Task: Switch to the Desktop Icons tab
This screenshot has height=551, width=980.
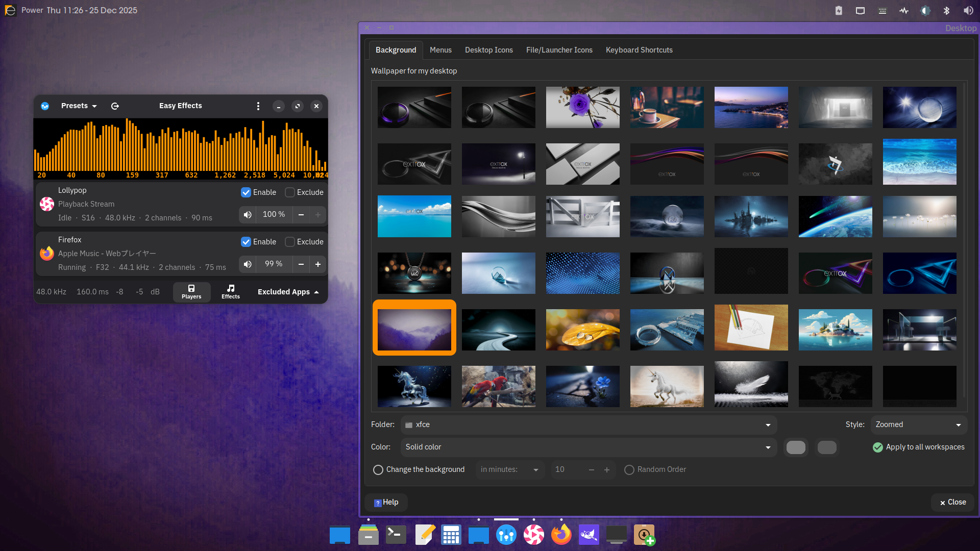Action: 488,50
